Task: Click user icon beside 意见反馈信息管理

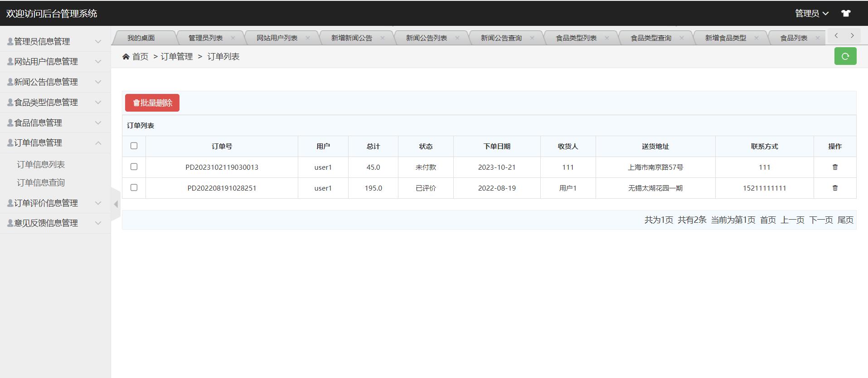Action: (x=10, y=223)
